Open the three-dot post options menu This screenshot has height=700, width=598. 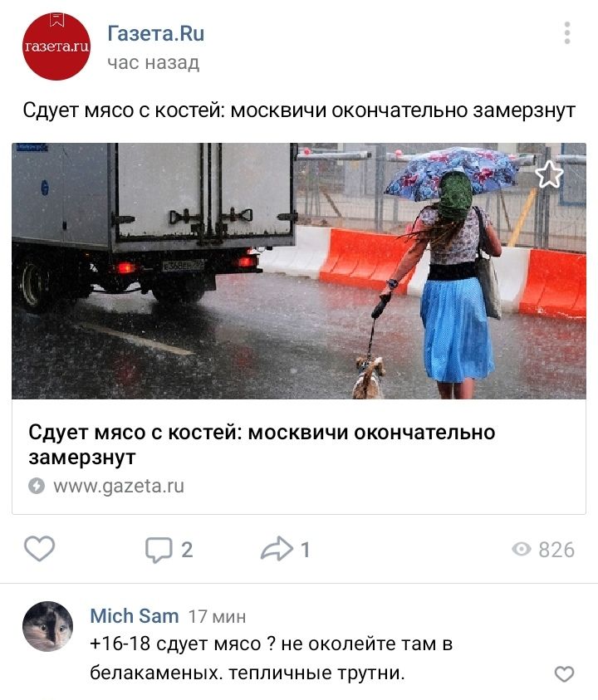(x=567, y=32)
